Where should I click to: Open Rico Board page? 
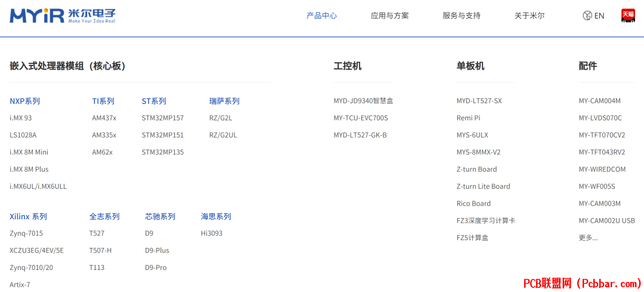point(473,203)
